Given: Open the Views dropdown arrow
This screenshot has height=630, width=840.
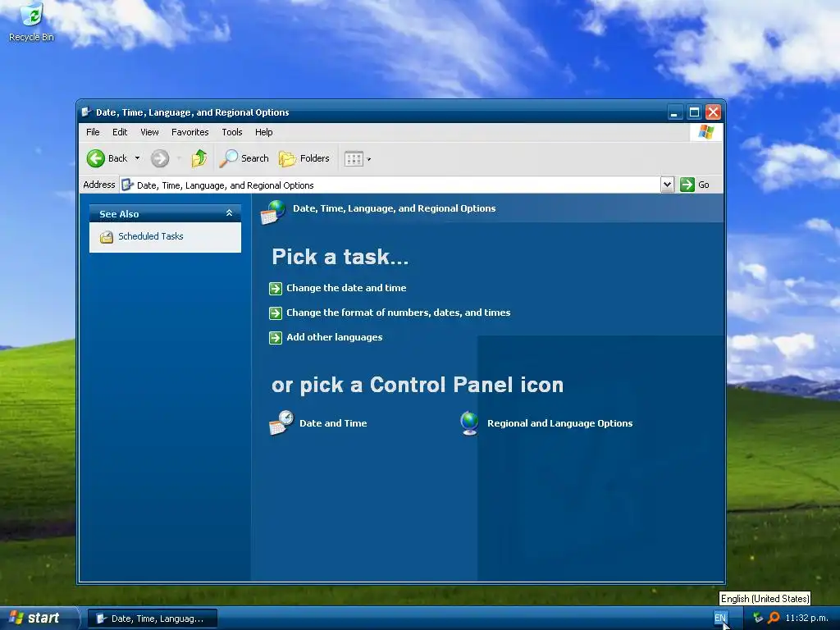Looking at the screenshot, I should coord(368,159).
